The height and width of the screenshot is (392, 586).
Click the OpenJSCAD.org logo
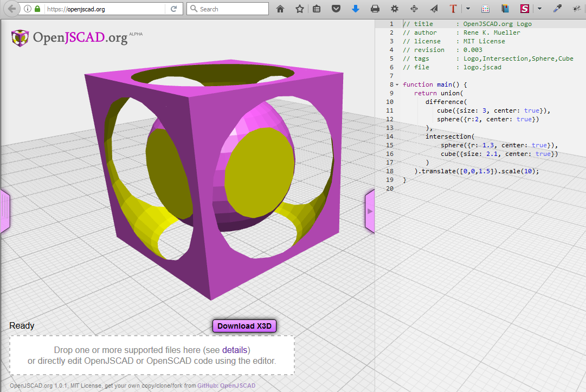tap(69, 37)
